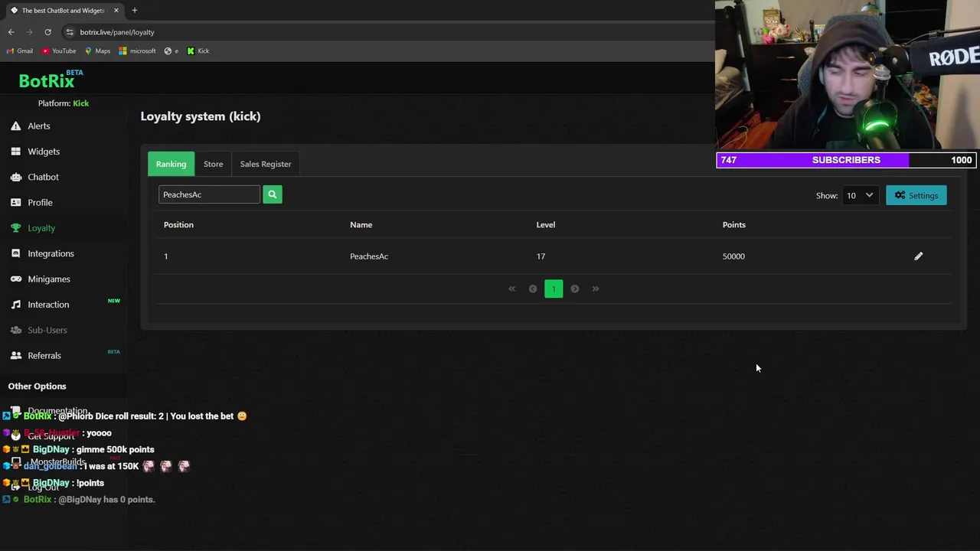Click the Kick platform link
Viewport: 980px width, 551px height.
[x=81, y=103]
